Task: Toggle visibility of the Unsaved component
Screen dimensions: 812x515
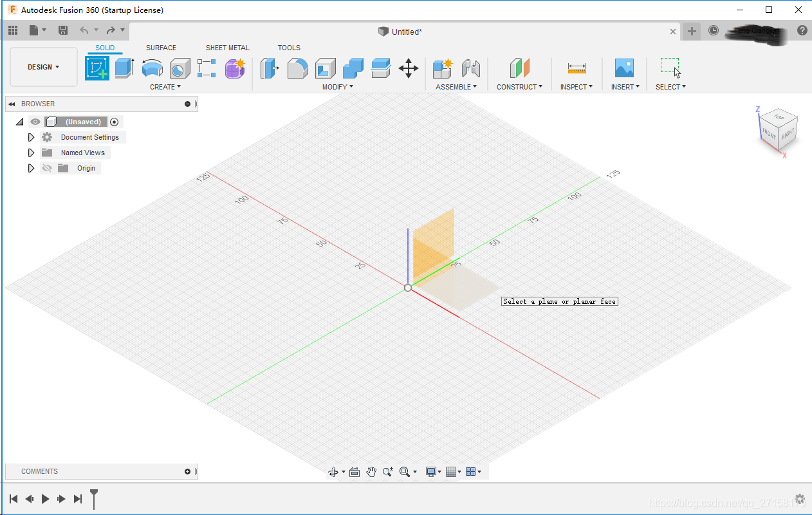Action: pyautogui.click(x=35, y=122)
